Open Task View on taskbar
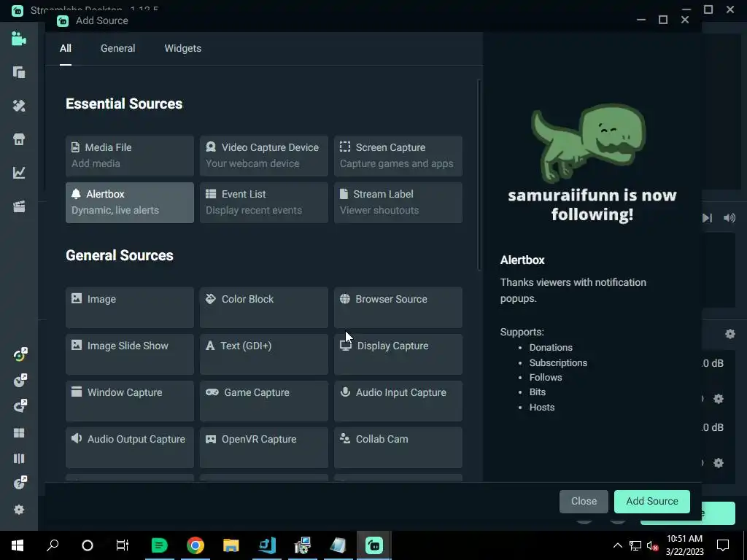The image size is (747, 560). pyautogui.click(x=123, y=545)
